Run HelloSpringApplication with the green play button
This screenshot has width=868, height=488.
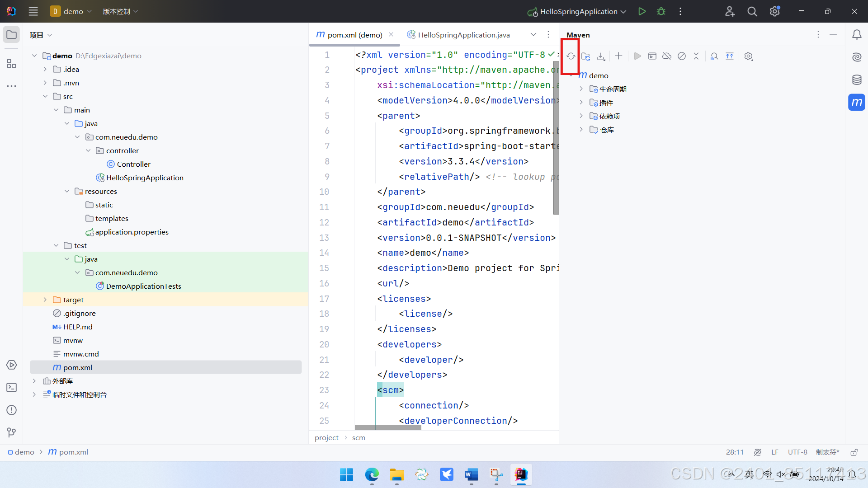642,11
